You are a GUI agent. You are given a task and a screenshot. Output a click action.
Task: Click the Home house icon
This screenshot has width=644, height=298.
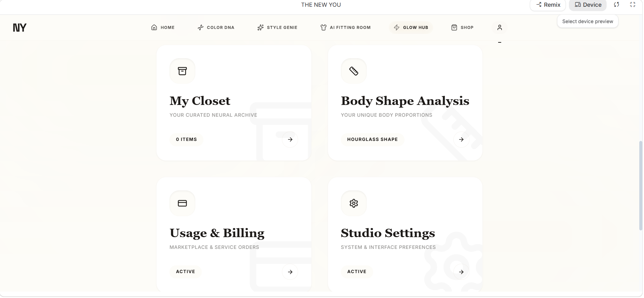pyautogui.click(x=154, y=28)
